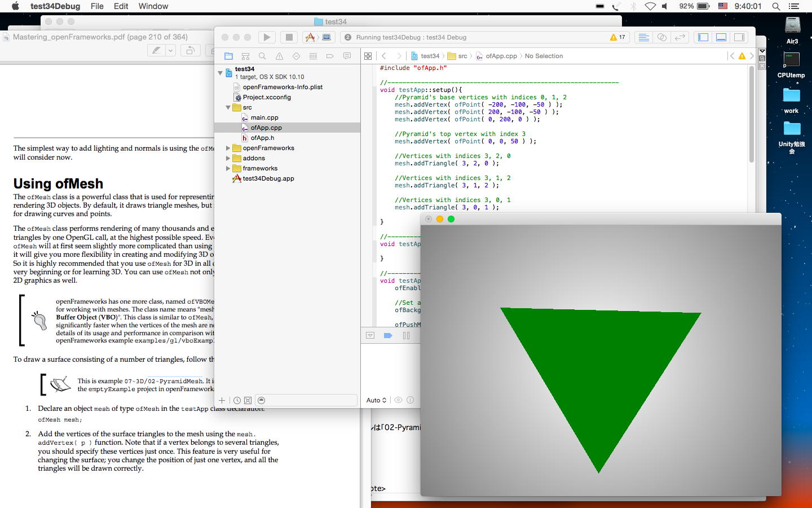Stop the running test34Debug app
This screenshot has width=812, height=508.
pyautogui.click(x=289, y=37)
